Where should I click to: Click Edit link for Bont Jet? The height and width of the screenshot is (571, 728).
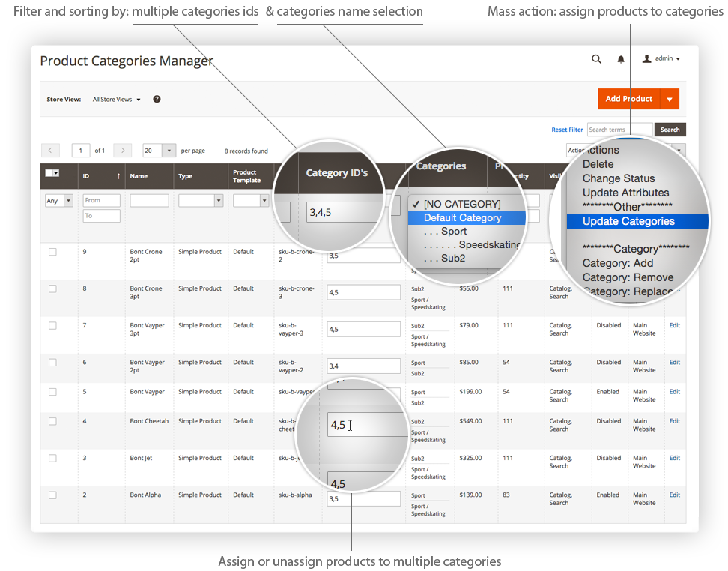(x=674, y=458)
